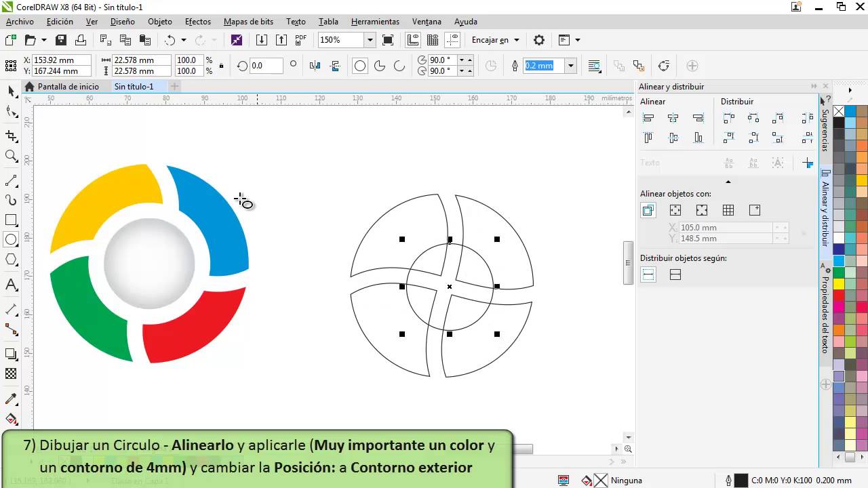868x488 pixels.
Task: Toggle Show grid button
Action: (433, 40)
